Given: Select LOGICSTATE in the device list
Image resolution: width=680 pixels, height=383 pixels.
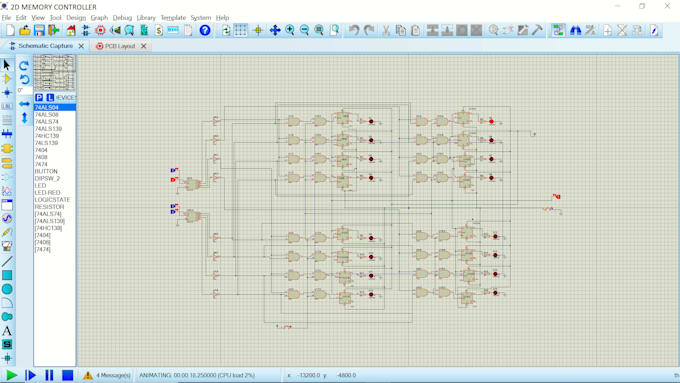Looking at the screenshot, I should pyautogui.click(x=55, y=200).
